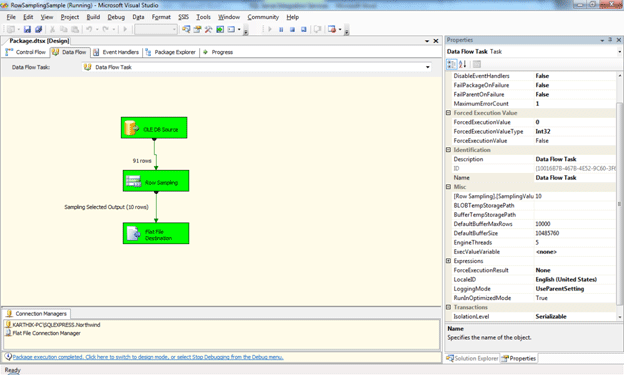Click the Package execution completed link
The width and height of the screenshot is (624, 375).
point(148,357)
